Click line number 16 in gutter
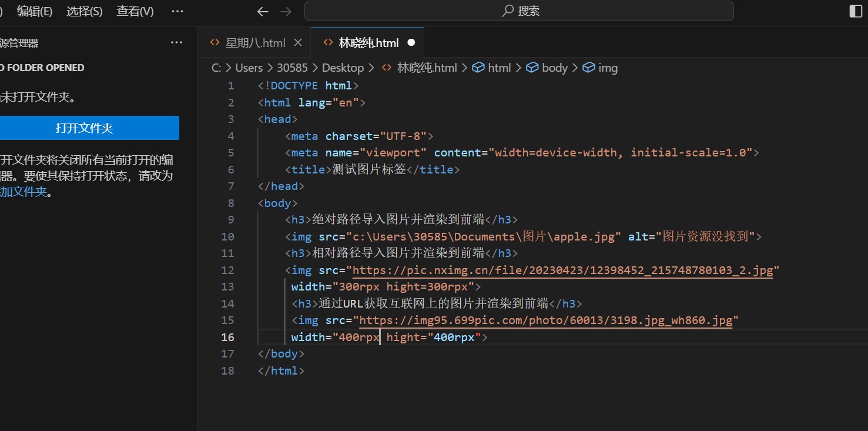Screen dimensions: 868x431 [227, 337]
